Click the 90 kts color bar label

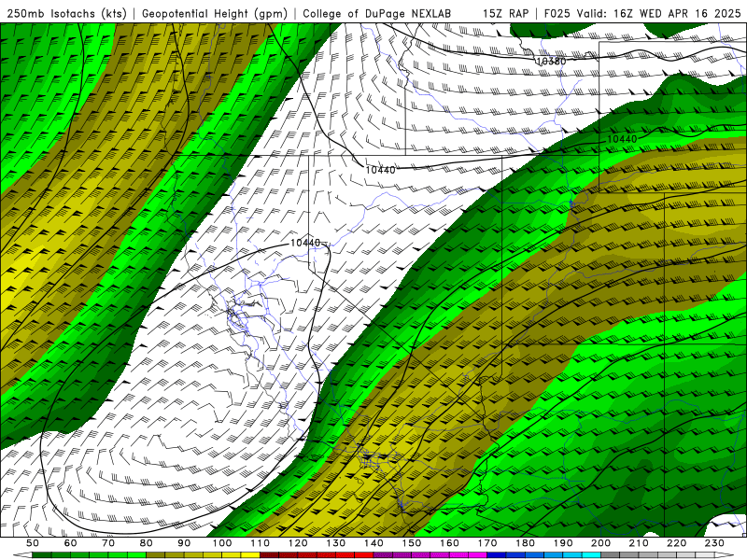(x=184, y=543)
